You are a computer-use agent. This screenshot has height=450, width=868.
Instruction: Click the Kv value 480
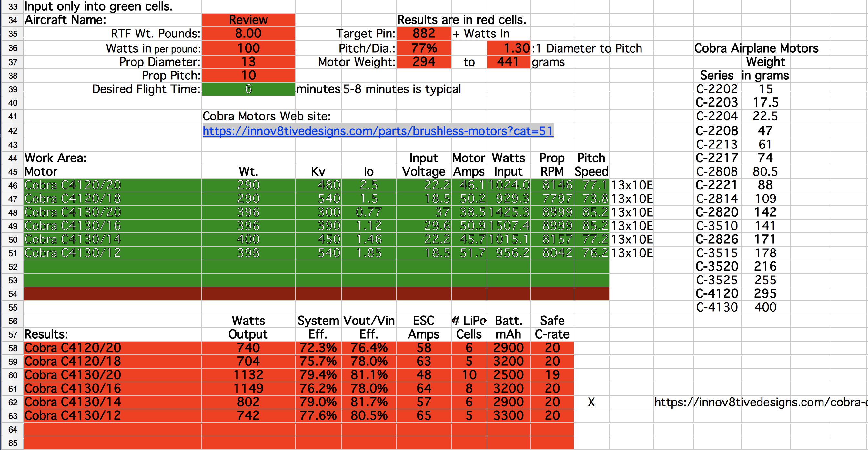318,185
